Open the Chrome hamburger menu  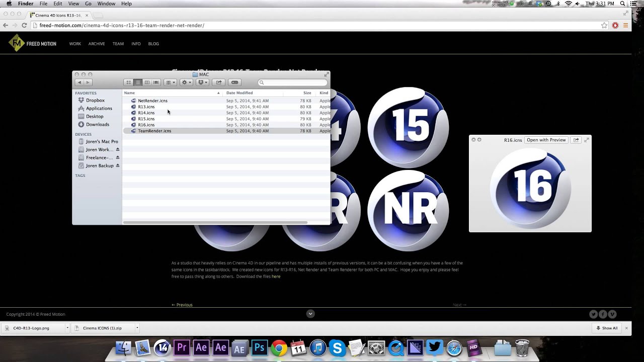(626, 25)
